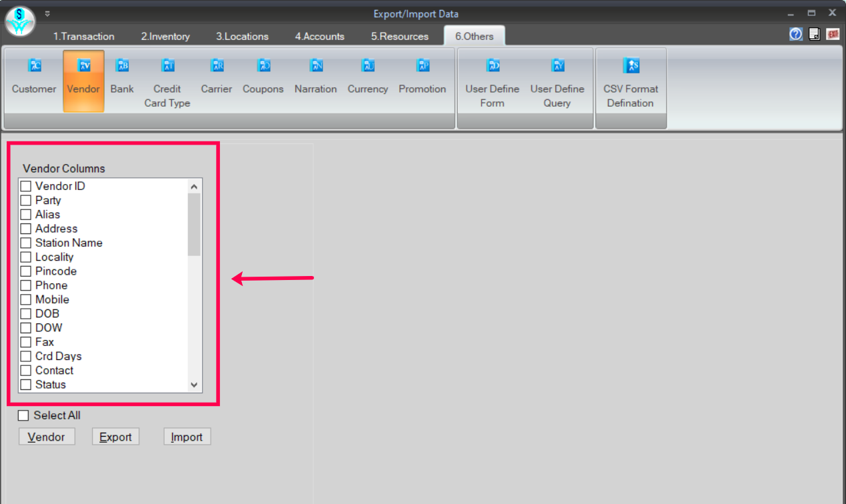
Task: Click the Vendor button below the list
Action: pos(47,437)
